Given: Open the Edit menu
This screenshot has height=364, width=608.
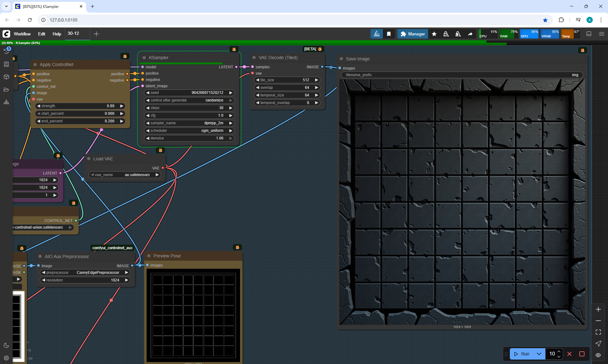Looking at the screenshot, I should tap(41, 34).
